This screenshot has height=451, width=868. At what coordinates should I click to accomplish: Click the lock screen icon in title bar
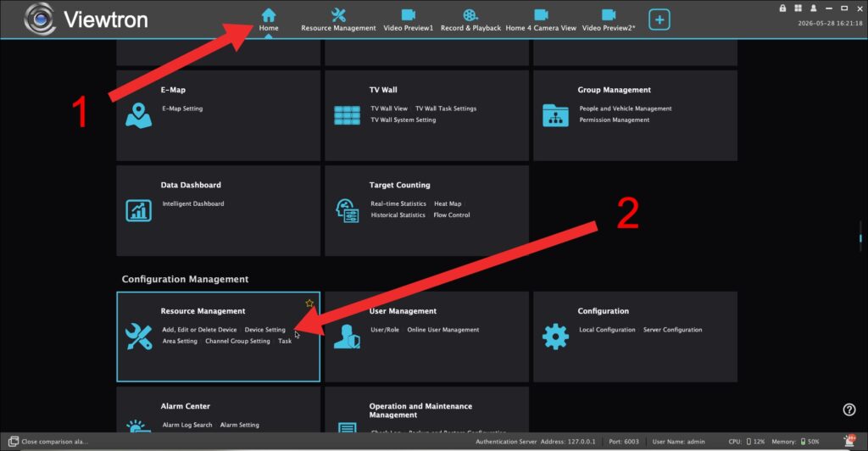pos(782,8)
